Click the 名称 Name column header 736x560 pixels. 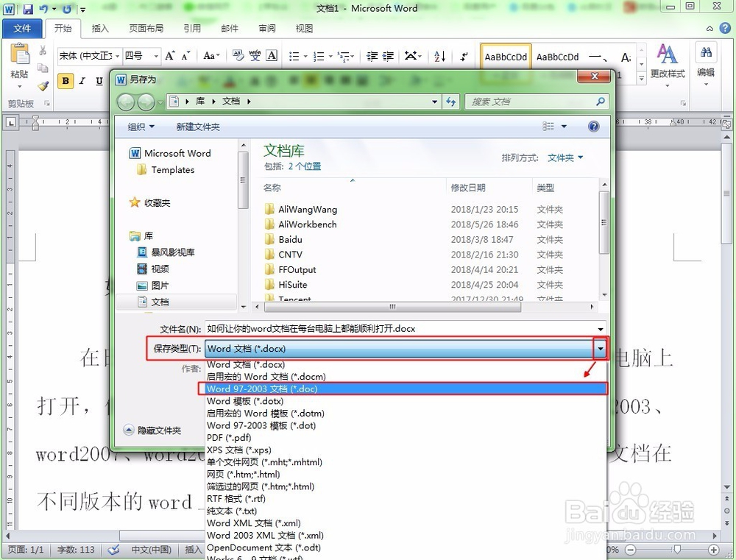tap(272, 188)
